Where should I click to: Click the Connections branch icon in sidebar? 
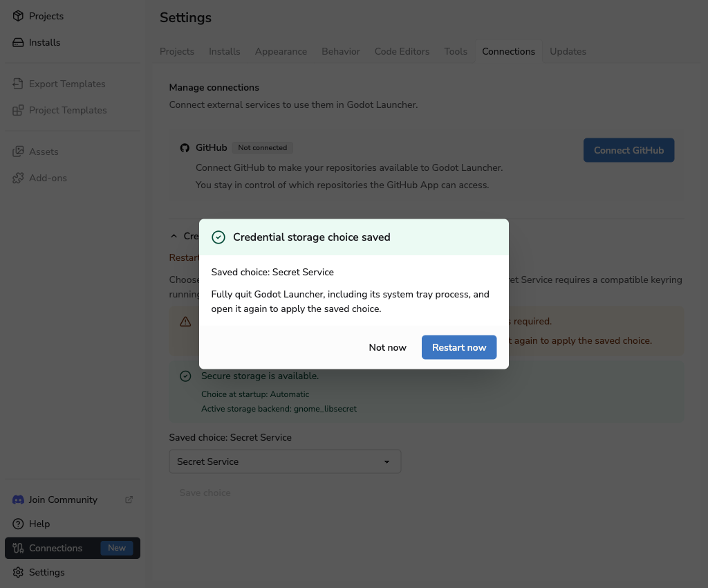tap(18, 549)
